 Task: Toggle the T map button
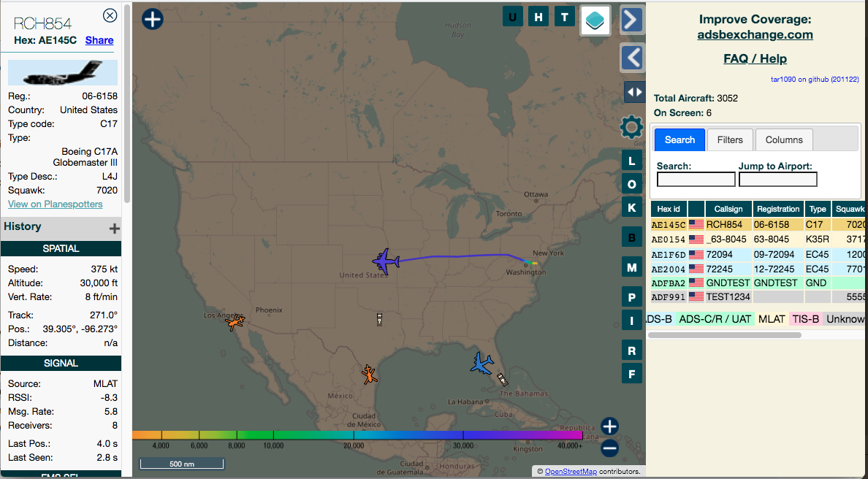[x=565, y=17]
